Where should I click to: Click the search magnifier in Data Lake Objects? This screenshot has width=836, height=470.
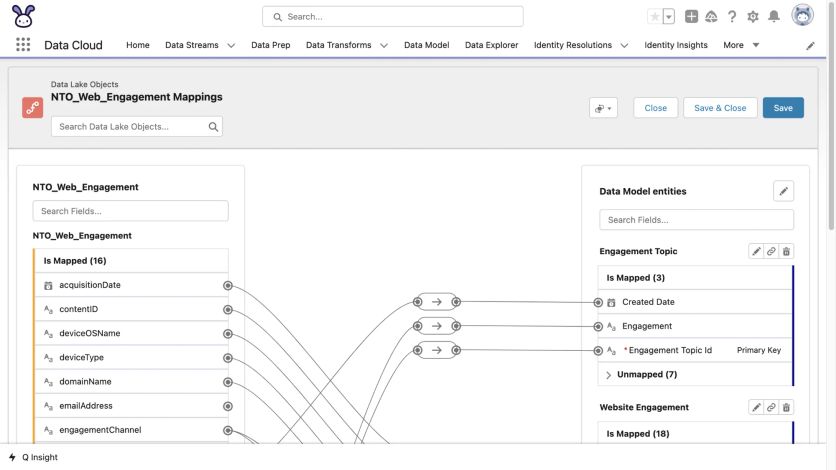pos(213,127)
